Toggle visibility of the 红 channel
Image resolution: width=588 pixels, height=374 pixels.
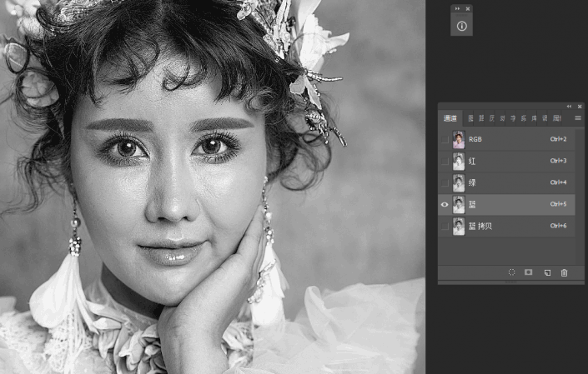[445, 161]
